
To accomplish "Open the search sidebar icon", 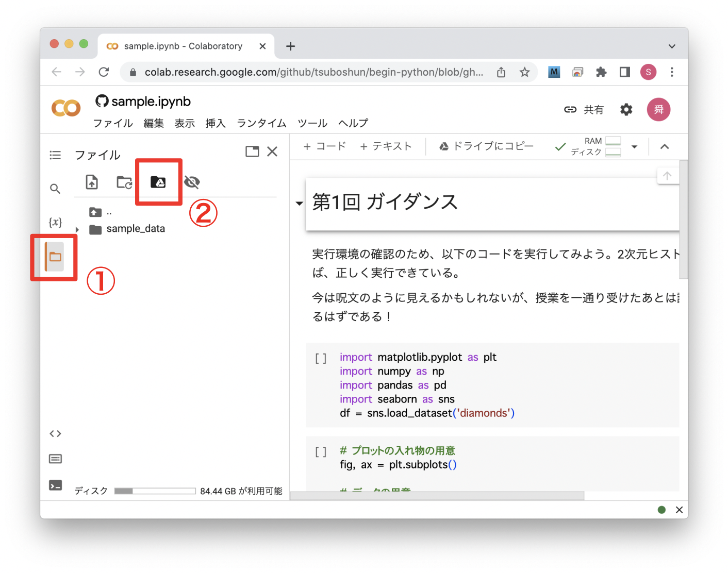I will (x=55, y=189).
